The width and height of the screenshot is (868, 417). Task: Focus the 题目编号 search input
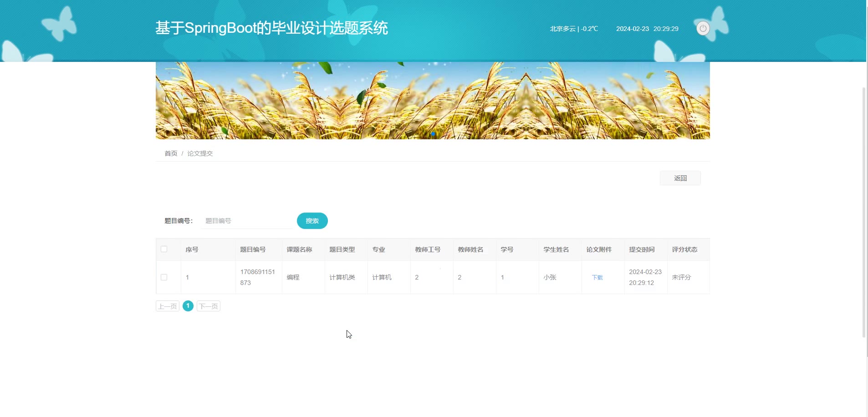click(x=246, y=221)
